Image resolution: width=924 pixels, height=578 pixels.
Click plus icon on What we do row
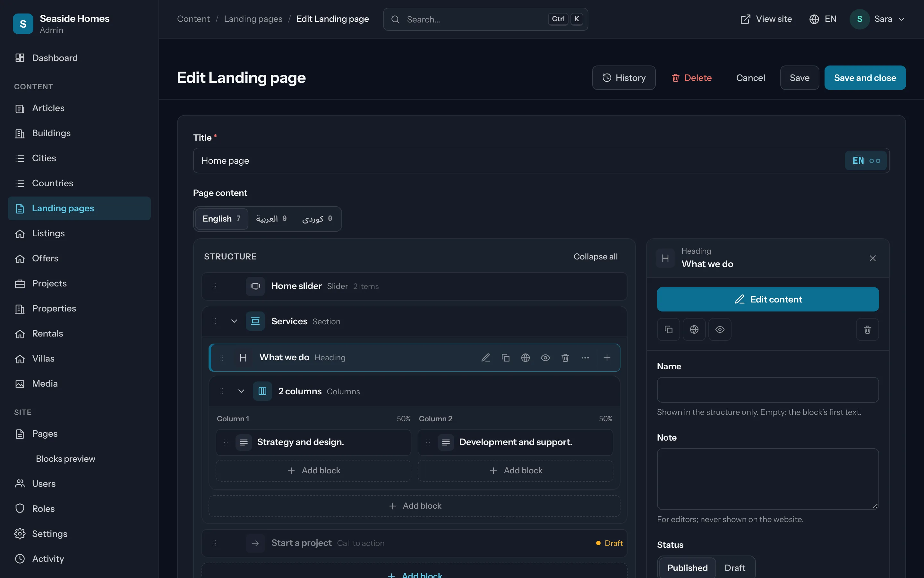pyautogui.click(x=607, y=357)
